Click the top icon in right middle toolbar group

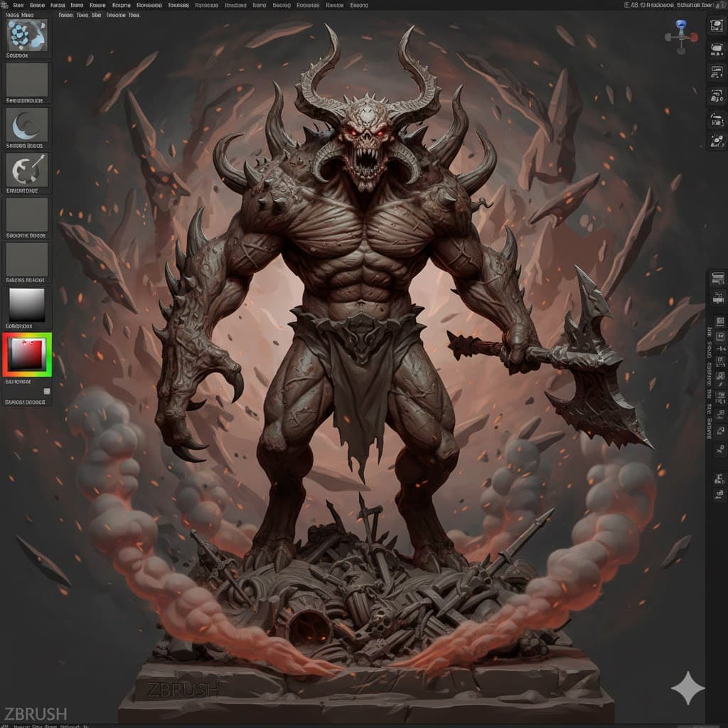718,277
